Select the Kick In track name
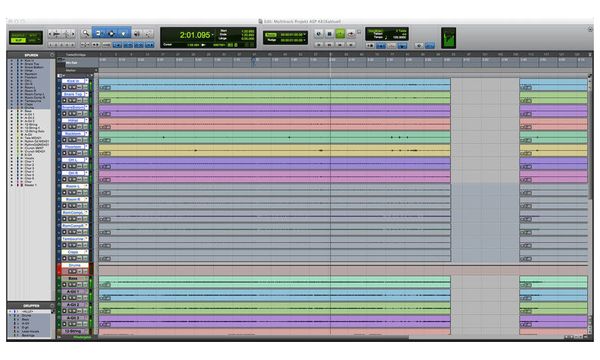This screenshot has width=600, height=360. point(73,81)
